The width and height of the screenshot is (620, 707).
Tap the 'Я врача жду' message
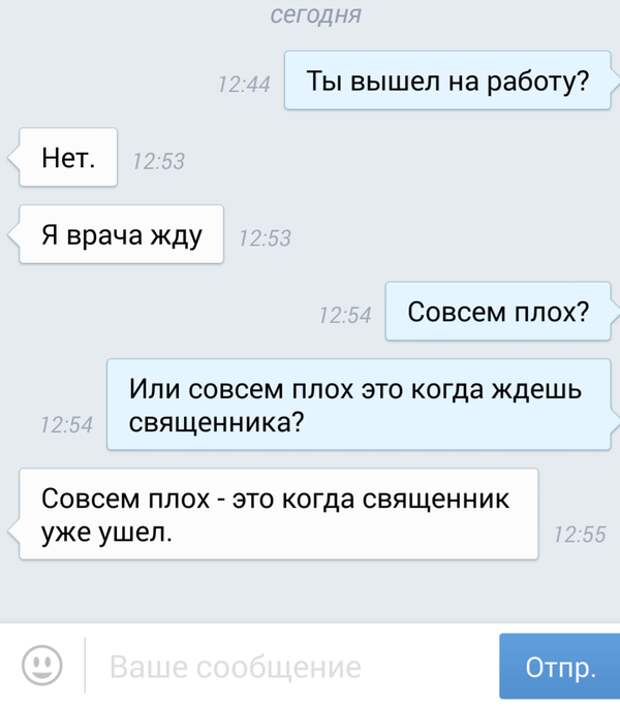click(x=121, y=234)
